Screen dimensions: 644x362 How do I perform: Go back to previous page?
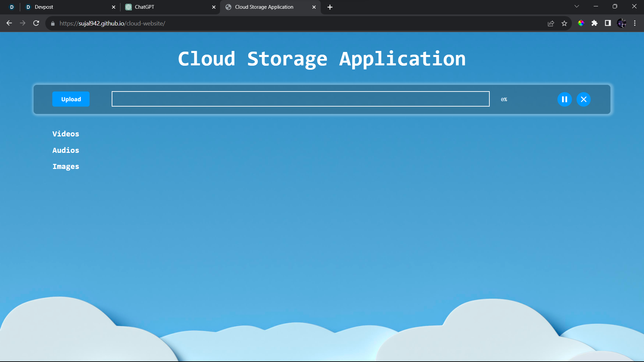click(x=9, y=23)
